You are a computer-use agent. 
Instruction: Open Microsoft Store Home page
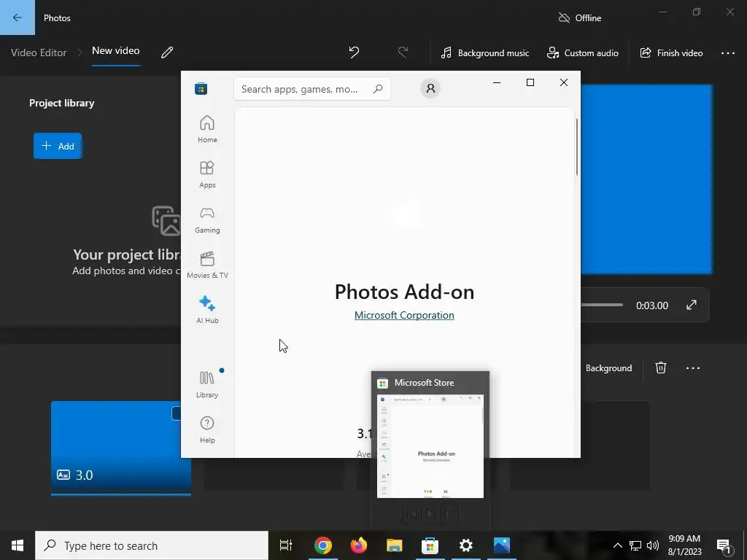[x=207, y=129]
